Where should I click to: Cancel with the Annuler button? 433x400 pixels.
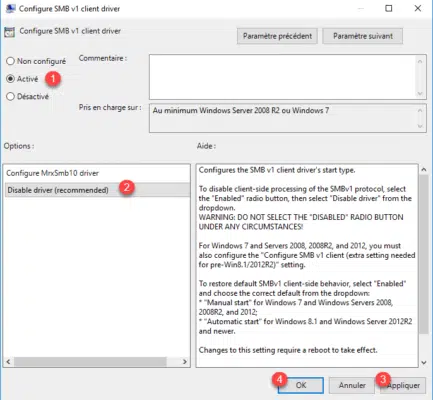[x=352, y=385]
